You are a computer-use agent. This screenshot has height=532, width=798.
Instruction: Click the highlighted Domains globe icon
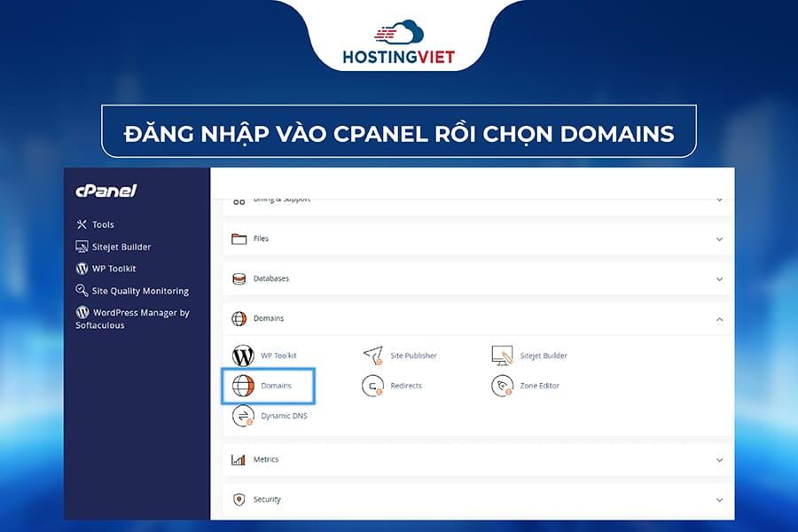242,386
